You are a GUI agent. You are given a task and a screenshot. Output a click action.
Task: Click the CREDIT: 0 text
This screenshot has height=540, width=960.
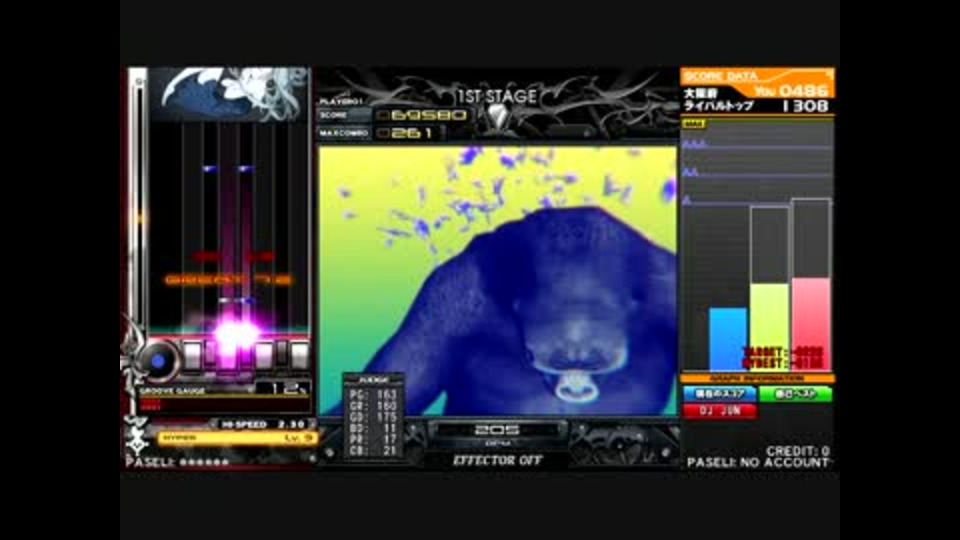[x=798, y=451]
